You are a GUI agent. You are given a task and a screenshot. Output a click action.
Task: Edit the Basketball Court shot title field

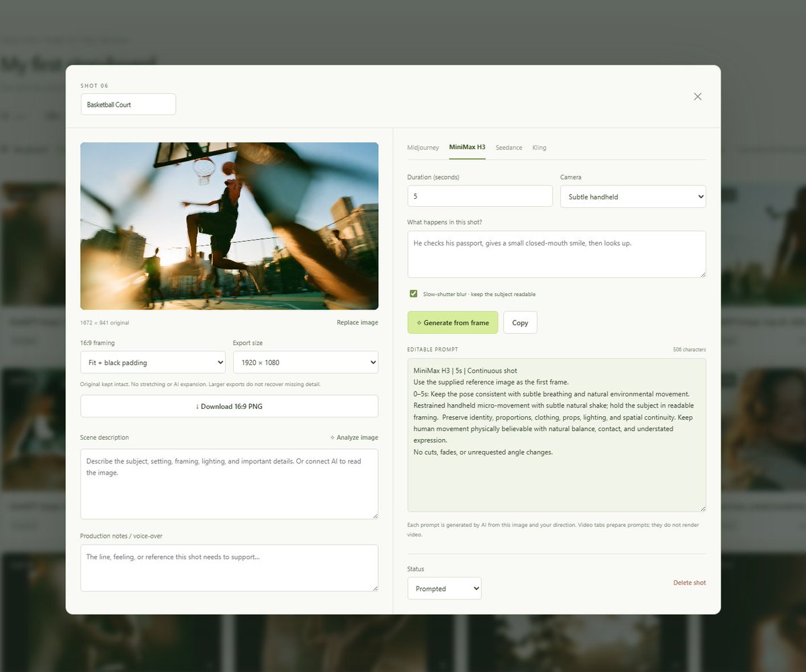click(x=128, y=104)
